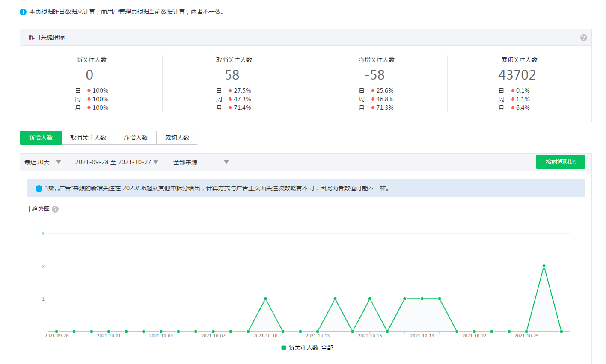Click the help icon in 昨日关键指标 header
Viewport: 606px width, 364px height.
pyautogui.click(x=583, y=38)
